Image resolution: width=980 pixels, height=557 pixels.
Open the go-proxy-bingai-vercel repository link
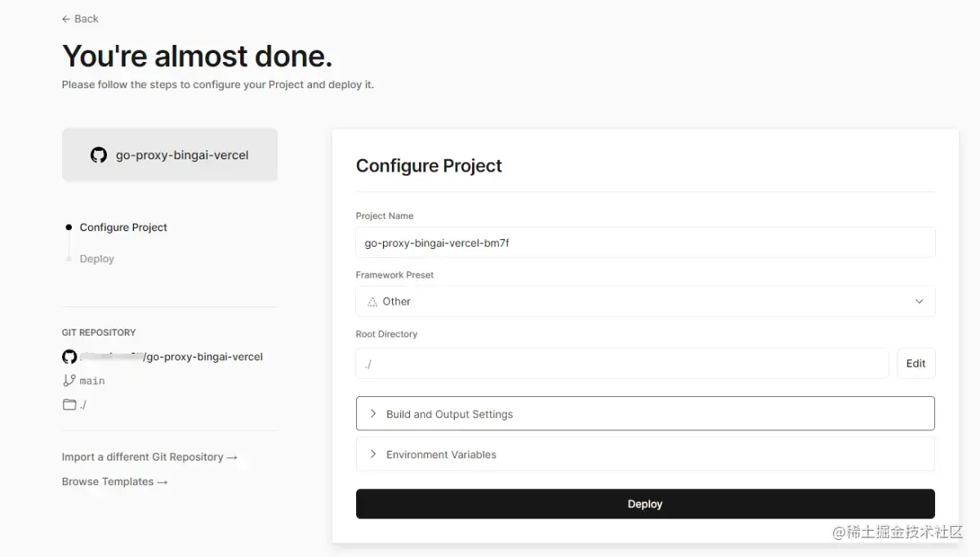click(x=203, y=357)
